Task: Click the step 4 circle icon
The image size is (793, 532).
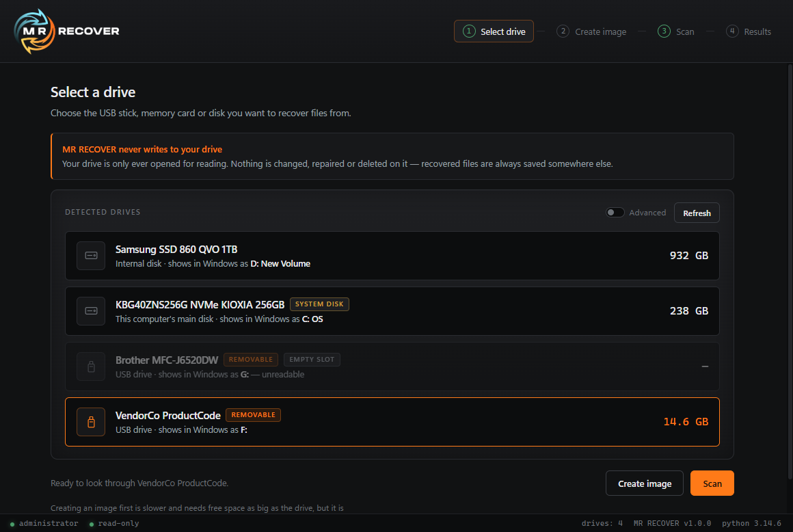Action: point(731,31)
